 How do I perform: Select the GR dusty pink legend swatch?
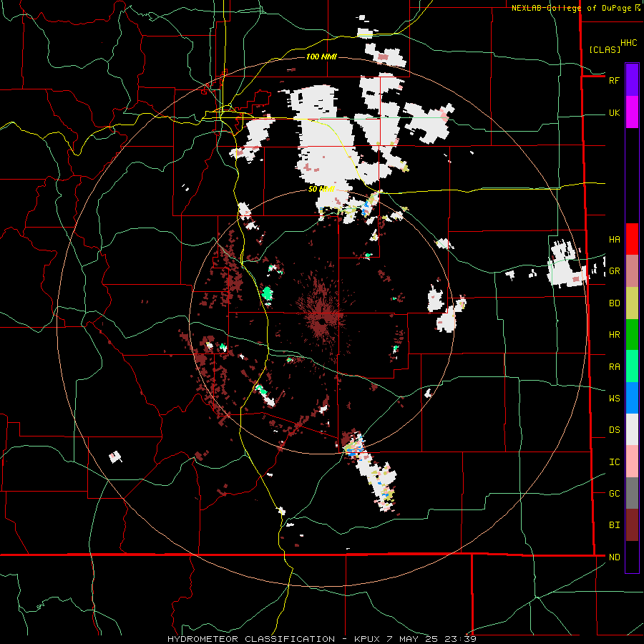coord(632,271)
